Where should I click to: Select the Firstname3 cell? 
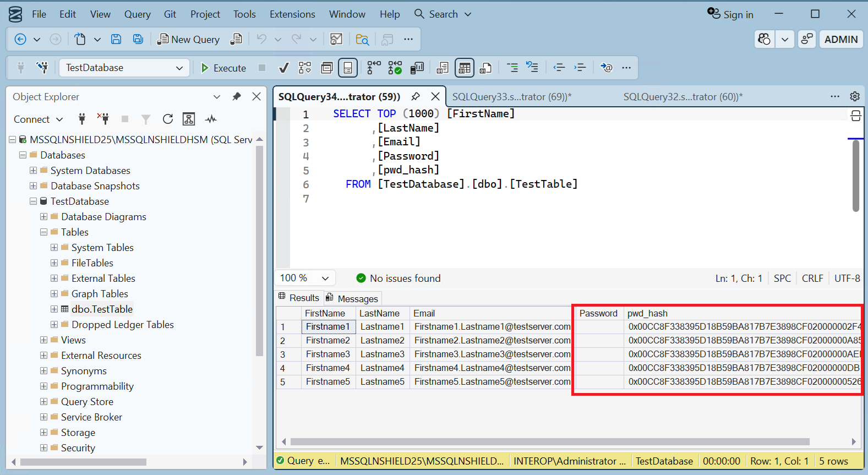click(x=328, y=354)
